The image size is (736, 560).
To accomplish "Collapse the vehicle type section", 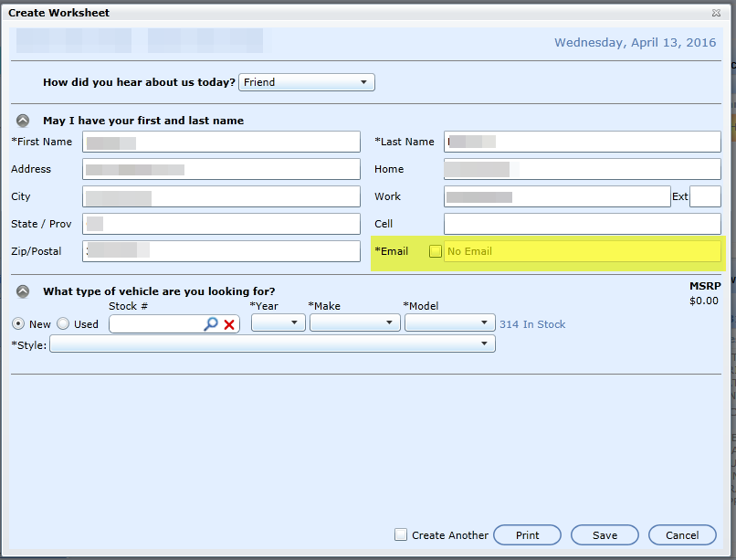I will pyautogui.click(x=23, y=291).
